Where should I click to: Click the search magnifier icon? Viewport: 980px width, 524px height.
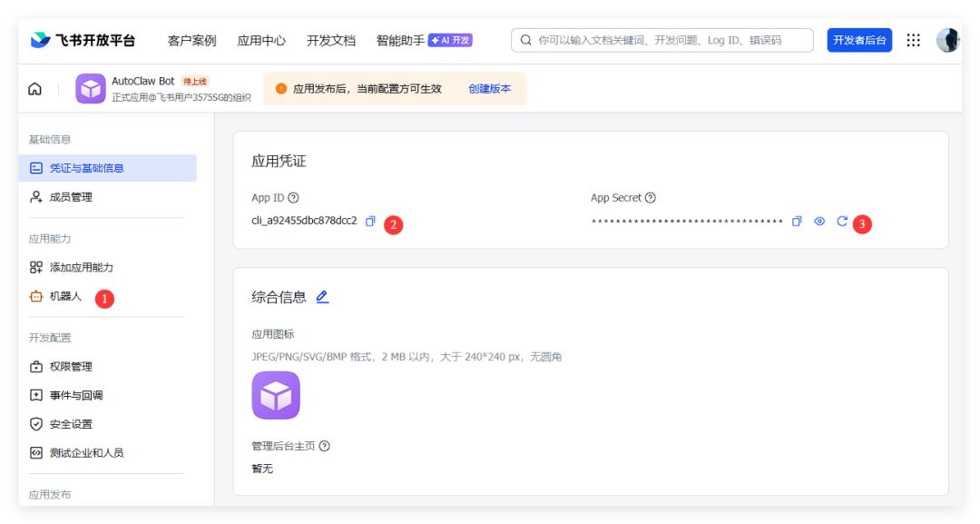(526, 40)
